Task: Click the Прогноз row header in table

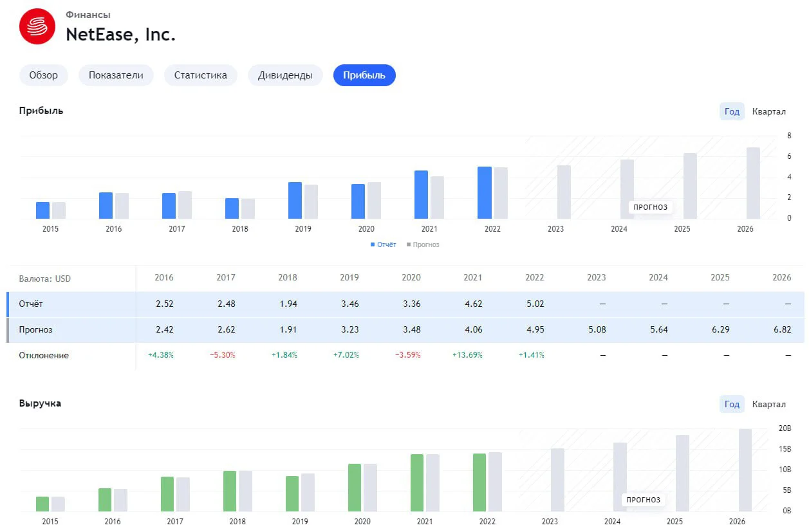Action: click(36, 329)
